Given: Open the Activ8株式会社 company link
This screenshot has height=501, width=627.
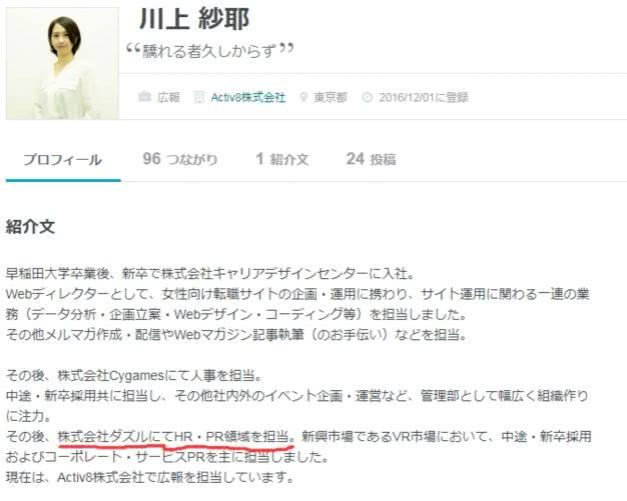Looking at the screenshot, I should click(248, 97).
